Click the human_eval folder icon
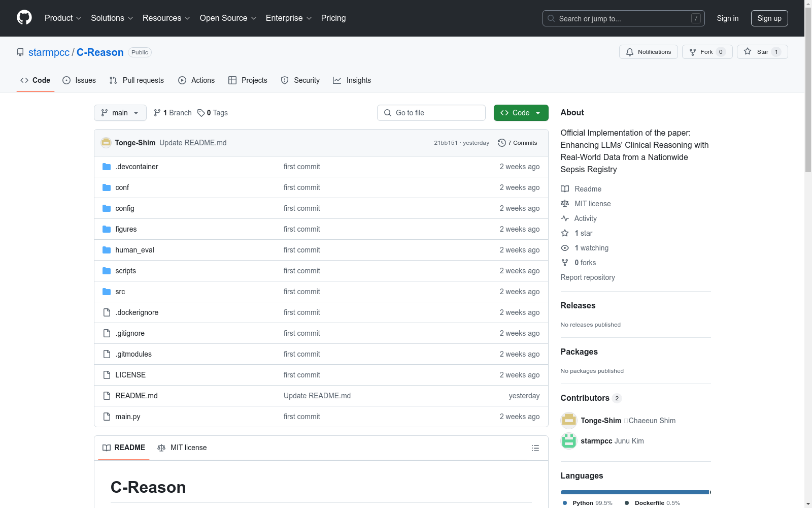Image resolution: width=812 pixels, height=508 pixels. (x=107, y=250)
